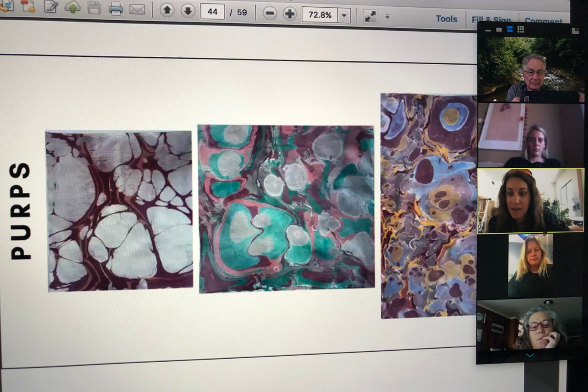Click the page number field showing 44

[x=212, y=12]
